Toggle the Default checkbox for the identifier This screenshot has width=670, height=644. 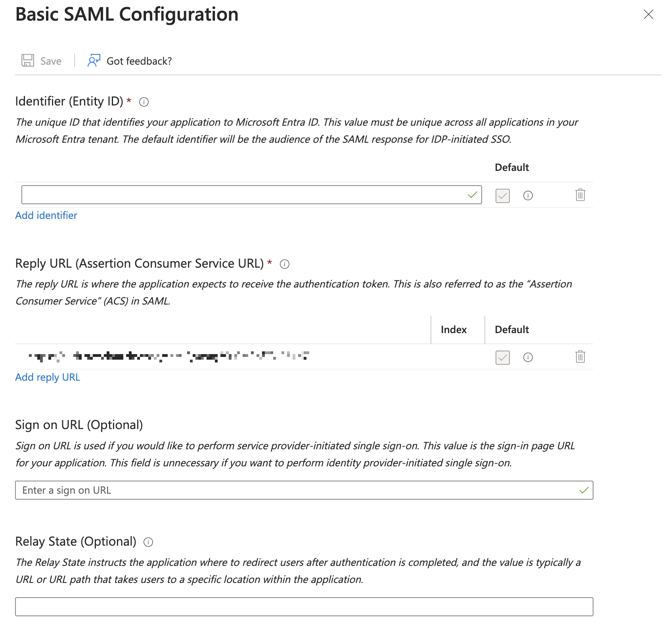(x=502, y=195)
